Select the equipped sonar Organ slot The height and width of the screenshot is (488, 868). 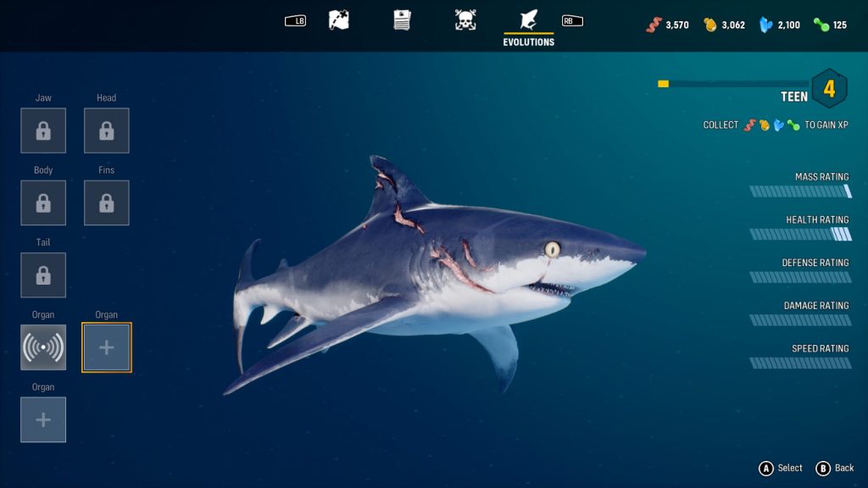click(x=43, y=347)
